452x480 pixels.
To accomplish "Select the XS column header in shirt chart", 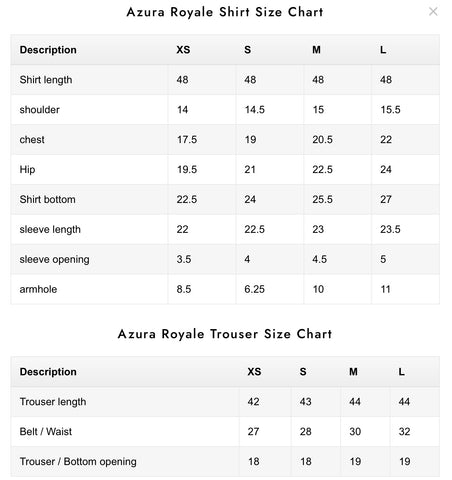I will [183, 50].
